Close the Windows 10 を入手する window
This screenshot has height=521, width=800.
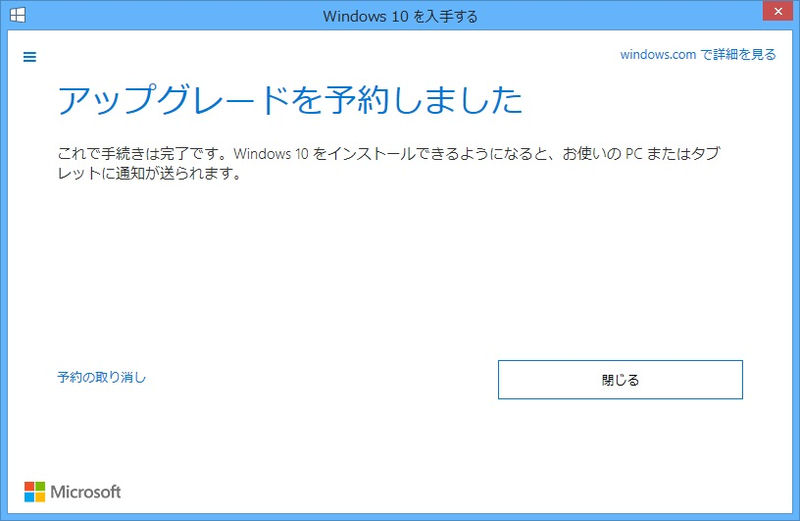pyautogui.click(x=778, y=11)
